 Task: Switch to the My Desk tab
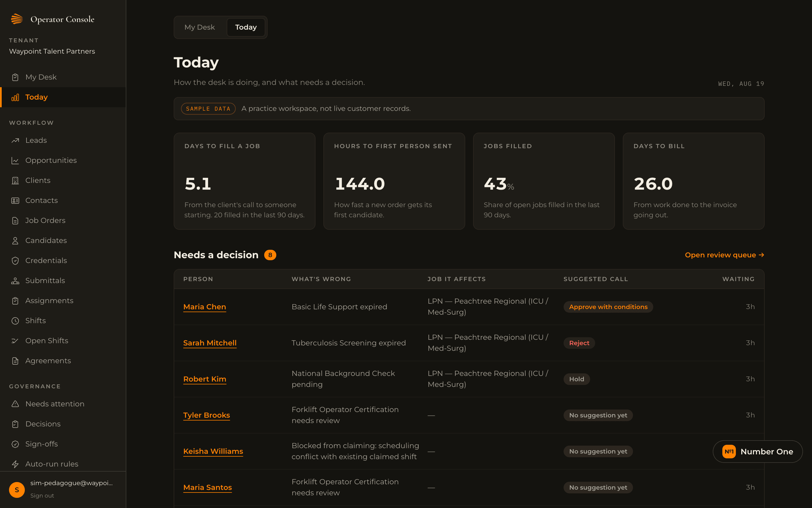200,27
